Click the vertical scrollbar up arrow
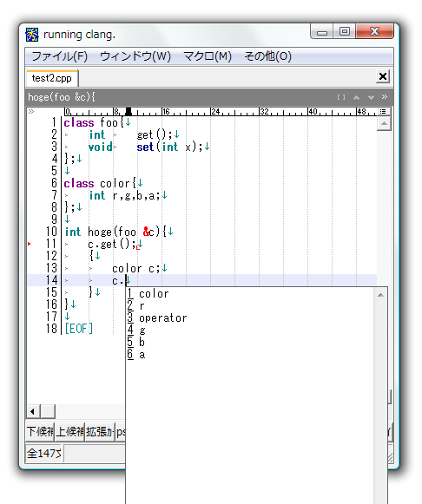 pos(384,124)
